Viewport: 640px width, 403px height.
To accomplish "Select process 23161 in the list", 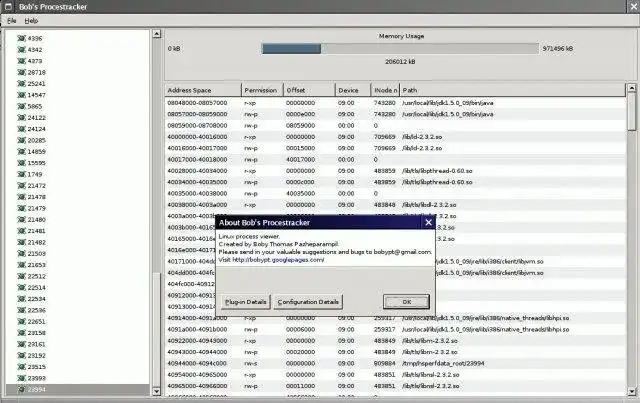I will pos(36,344).
